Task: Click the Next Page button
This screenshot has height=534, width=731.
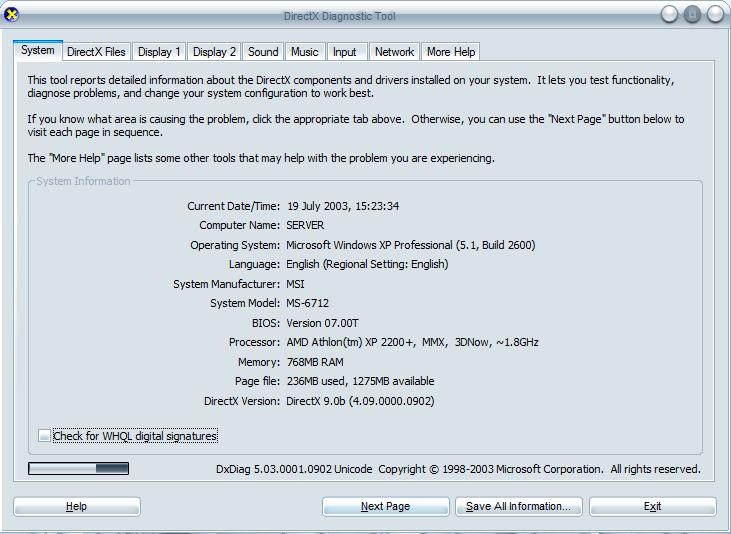Action: (386, 506)
